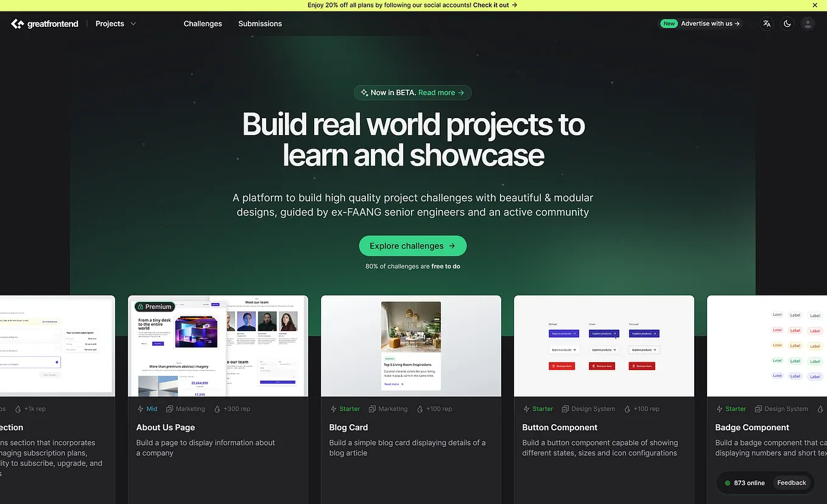This screenshot has width=827, height=504.
Task: Close the promotional banner
Action: pyautogui.click(x=815, y=5)
